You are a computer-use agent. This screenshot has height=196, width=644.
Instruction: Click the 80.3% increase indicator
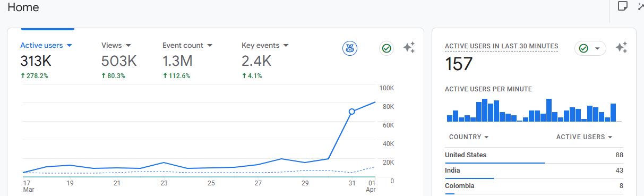pyautogui.click(x=114, y=76)
